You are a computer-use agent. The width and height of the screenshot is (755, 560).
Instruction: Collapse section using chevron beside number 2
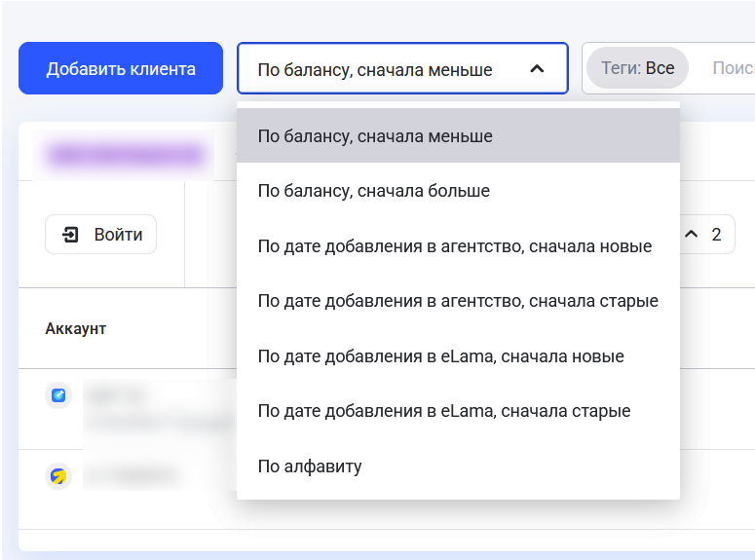[691, 235]
